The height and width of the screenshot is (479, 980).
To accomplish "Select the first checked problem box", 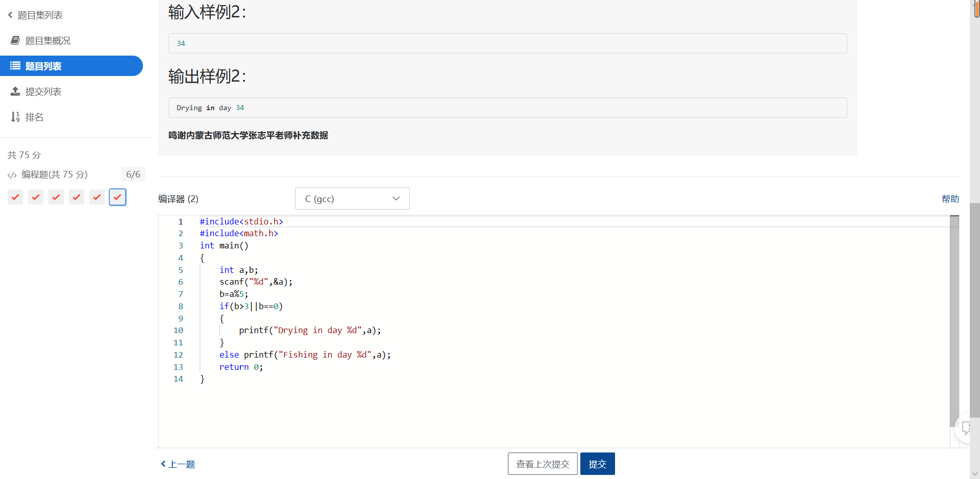I will pyautogui.click(x=15, y=197).
